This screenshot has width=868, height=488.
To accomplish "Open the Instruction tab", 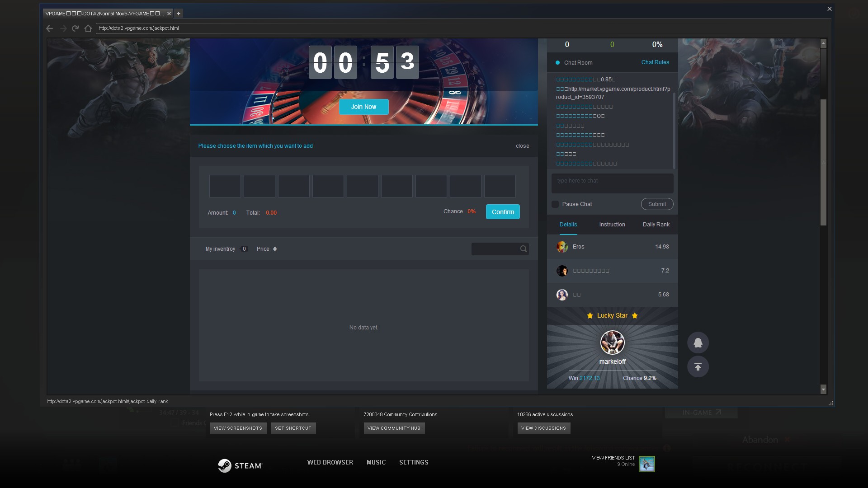I will coord(612,225).
